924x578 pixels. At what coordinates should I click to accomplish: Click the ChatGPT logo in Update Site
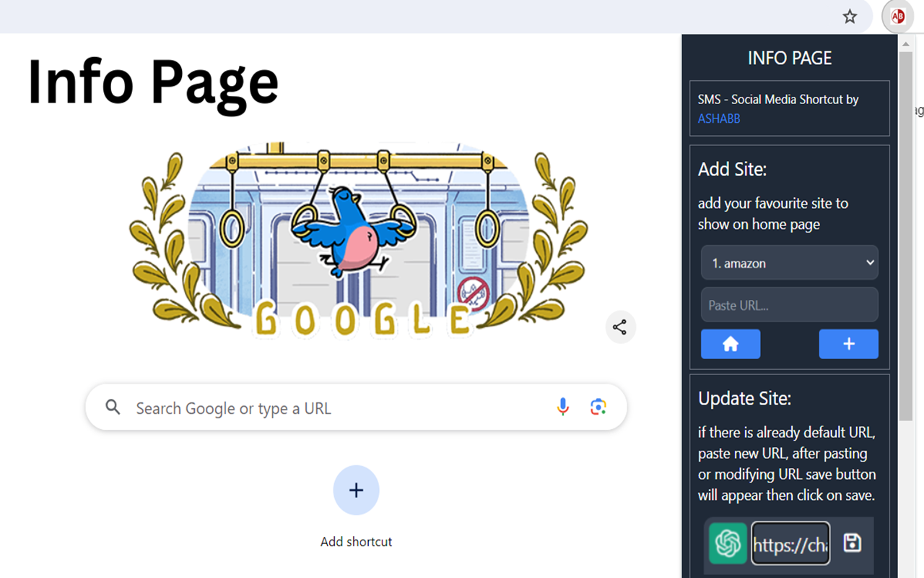(728, 543)
